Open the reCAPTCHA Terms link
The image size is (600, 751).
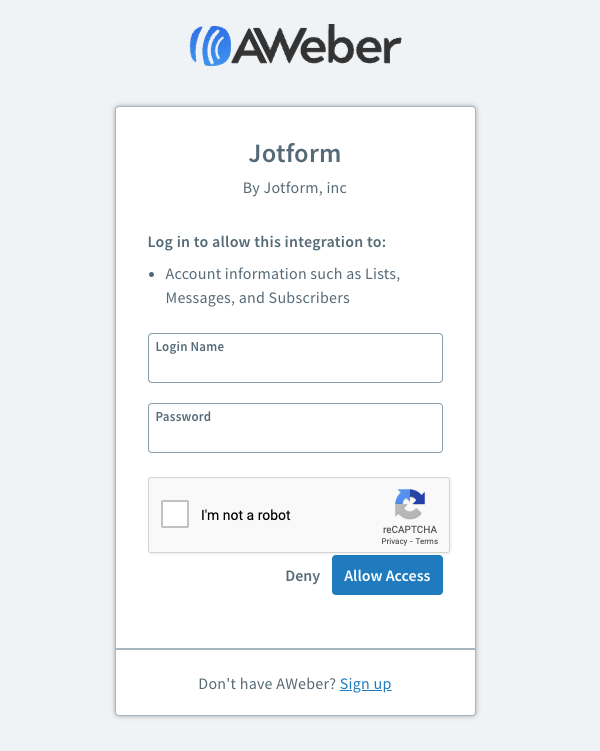(427, 541)
